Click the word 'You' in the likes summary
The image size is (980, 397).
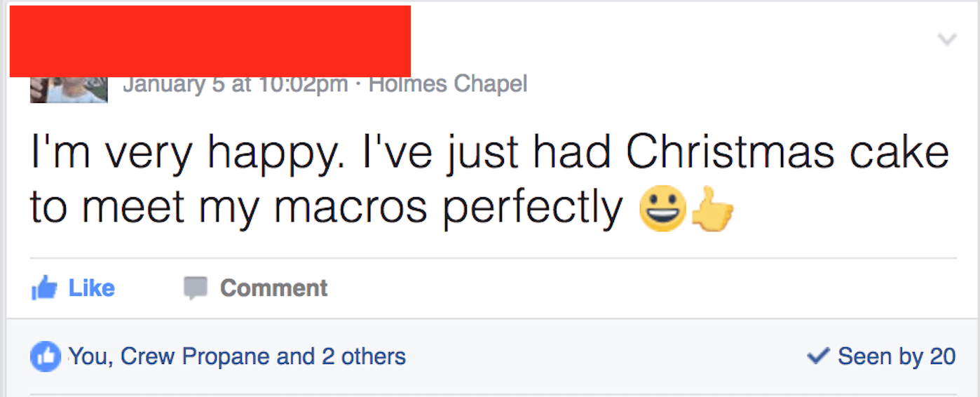click(88, 357)
